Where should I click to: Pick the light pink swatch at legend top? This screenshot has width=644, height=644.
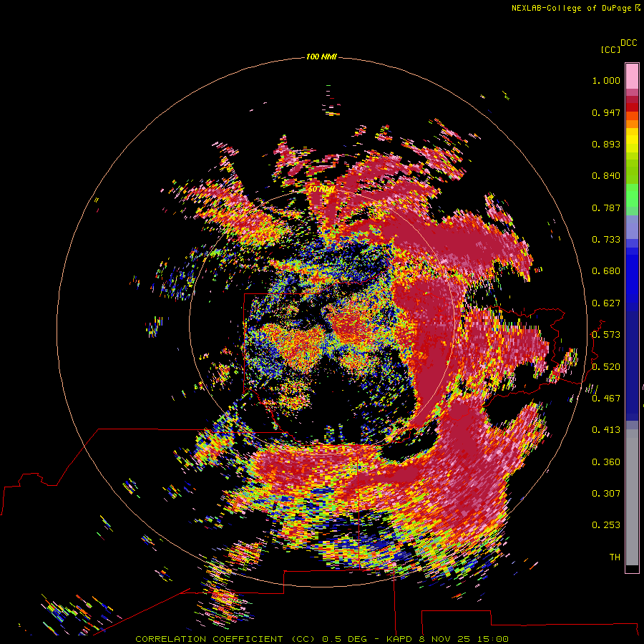(x=632, y=76)
